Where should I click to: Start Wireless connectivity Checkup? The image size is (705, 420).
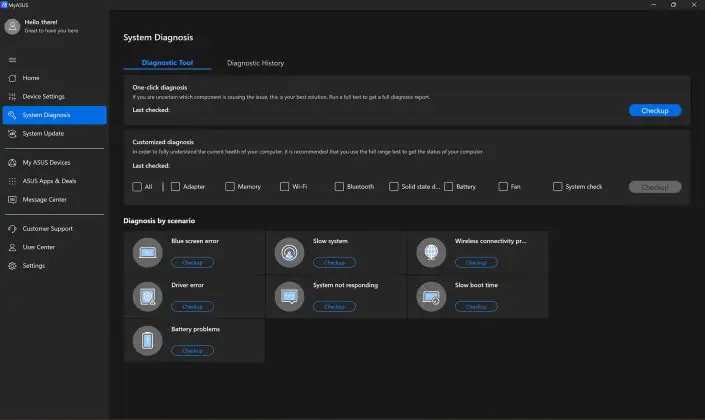click(x=476, y=263)
